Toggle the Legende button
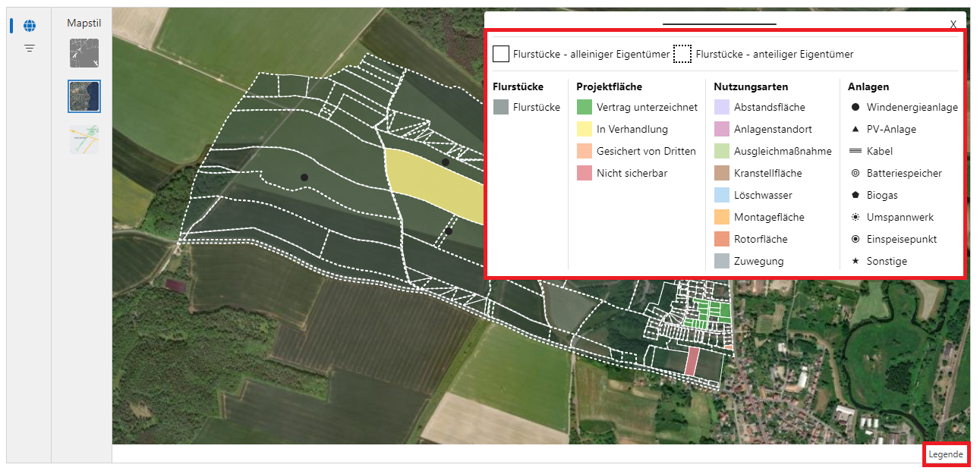 click(946, 454)
